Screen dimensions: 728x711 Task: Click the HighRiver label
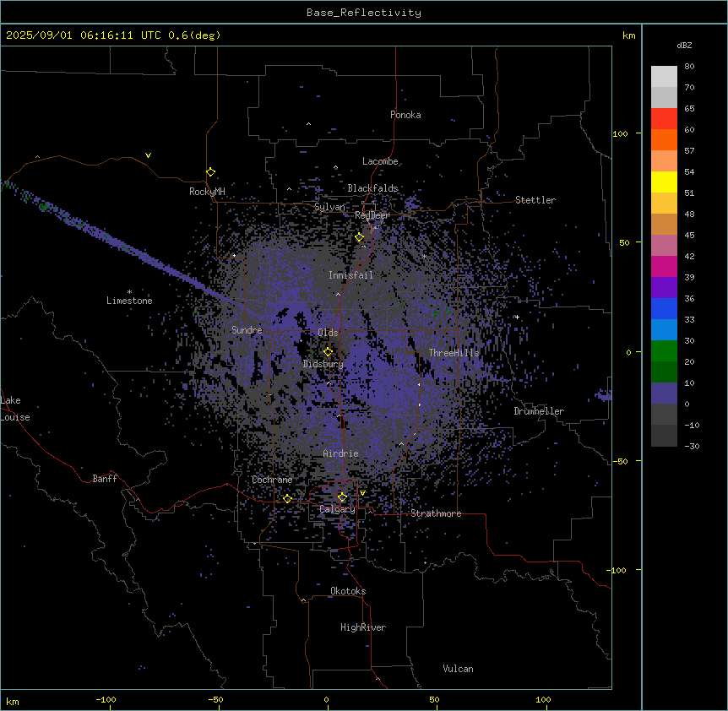tap(363, 627)
